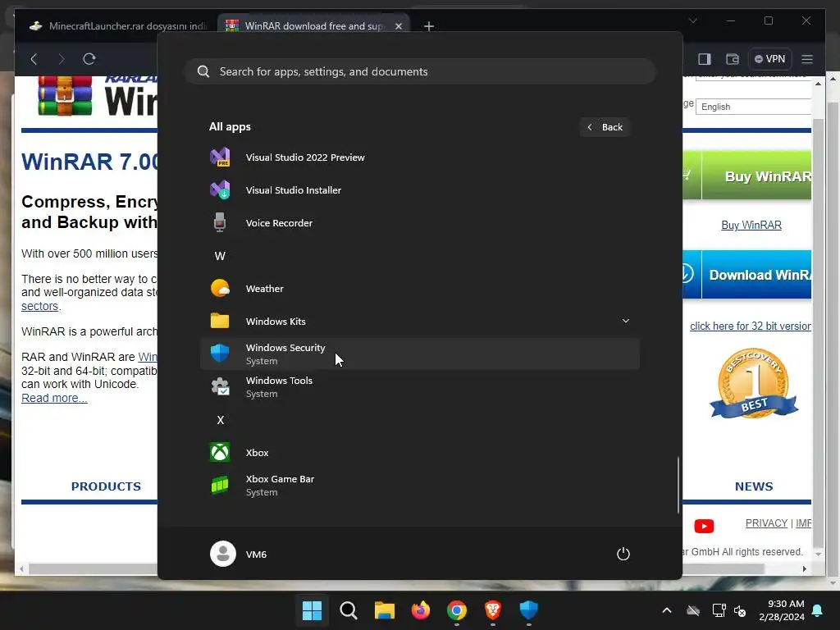Open taskbar Search magnifier
This screenshot has height=630, width=840.
(x=348, y=610)
